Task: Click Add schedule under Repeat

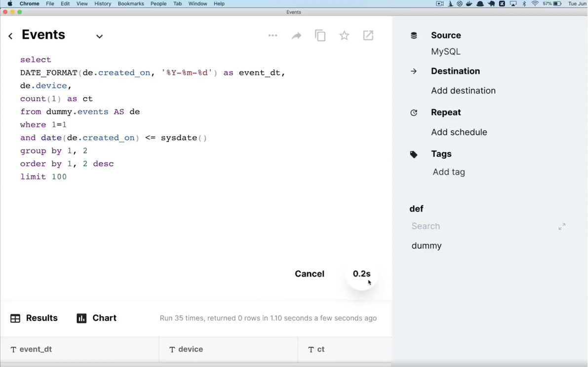Action: (x=459, y=132)
